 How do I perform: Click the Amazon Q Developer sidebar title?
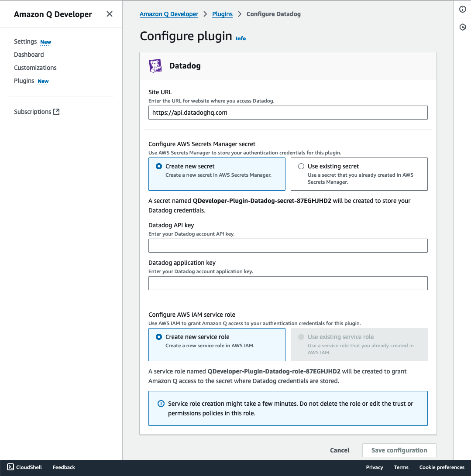[53, 14]
